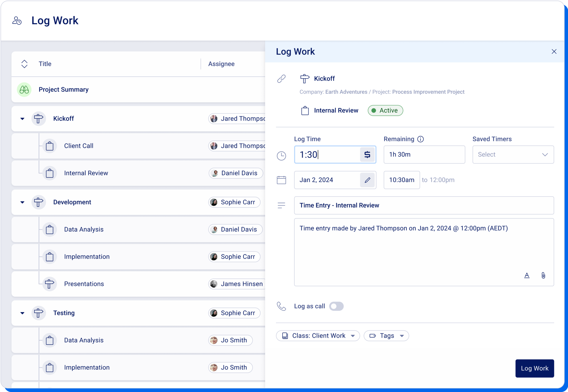Click the time entry notes text area
The height and width of the screenshot is (392, 568).
click(424, 252)
